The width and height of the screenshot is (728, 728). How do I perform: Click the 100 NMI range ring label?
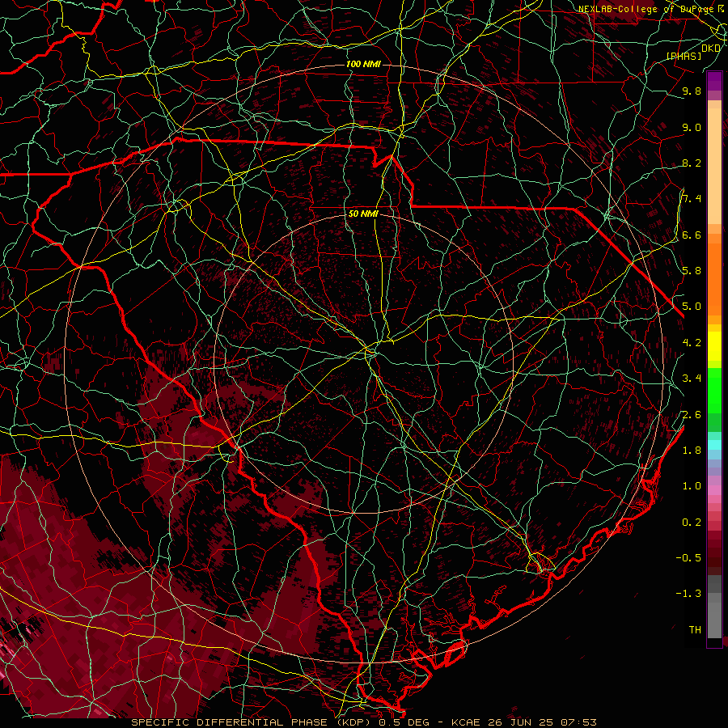pos(363,64)
